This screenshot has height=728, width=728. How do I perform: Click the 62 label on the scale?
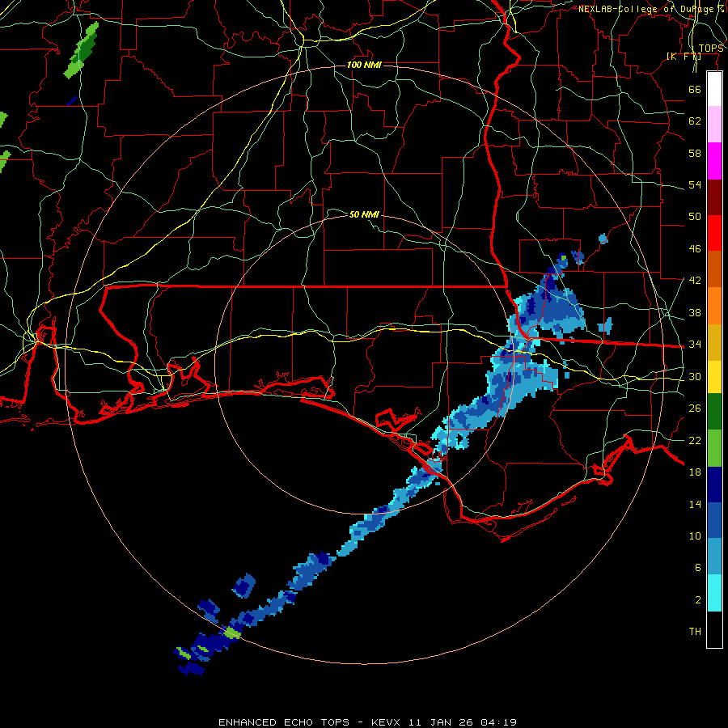(x=695, y=121)
